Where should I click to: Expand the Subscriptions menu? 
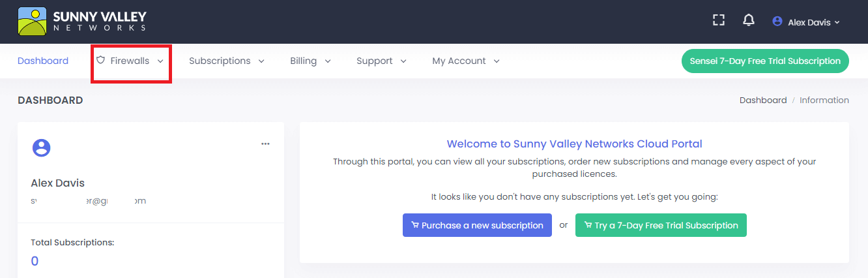(x=226, y=61)
